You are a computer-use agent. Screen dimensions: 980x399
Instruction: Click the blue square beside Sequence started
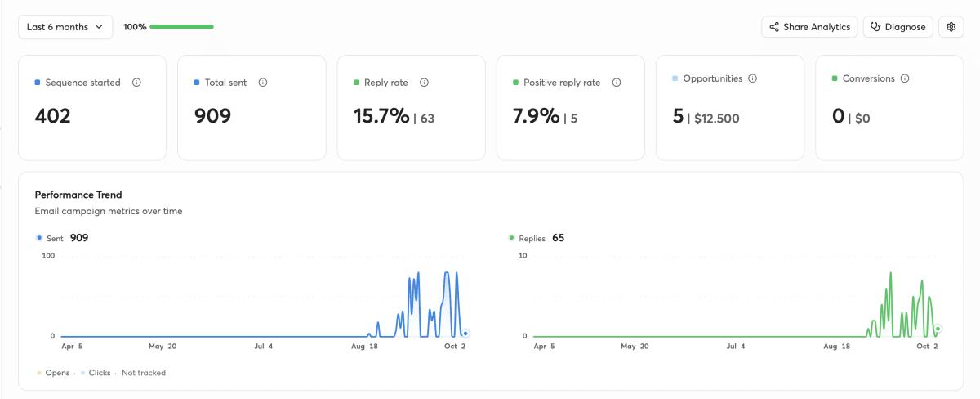(38, 83)
